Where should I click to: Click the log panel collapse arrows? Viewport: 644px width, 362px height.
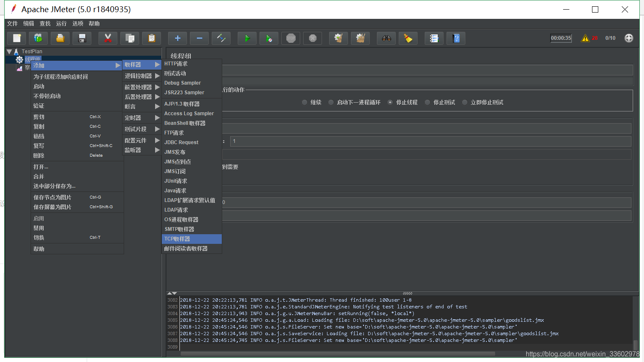click(x=172, y=293)
